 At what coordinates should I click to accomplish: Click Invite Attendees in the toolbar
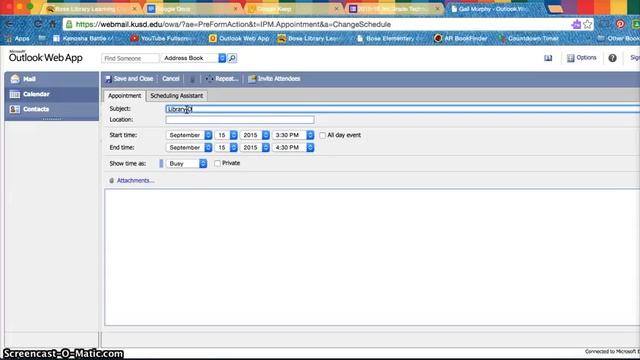(274, 79)
